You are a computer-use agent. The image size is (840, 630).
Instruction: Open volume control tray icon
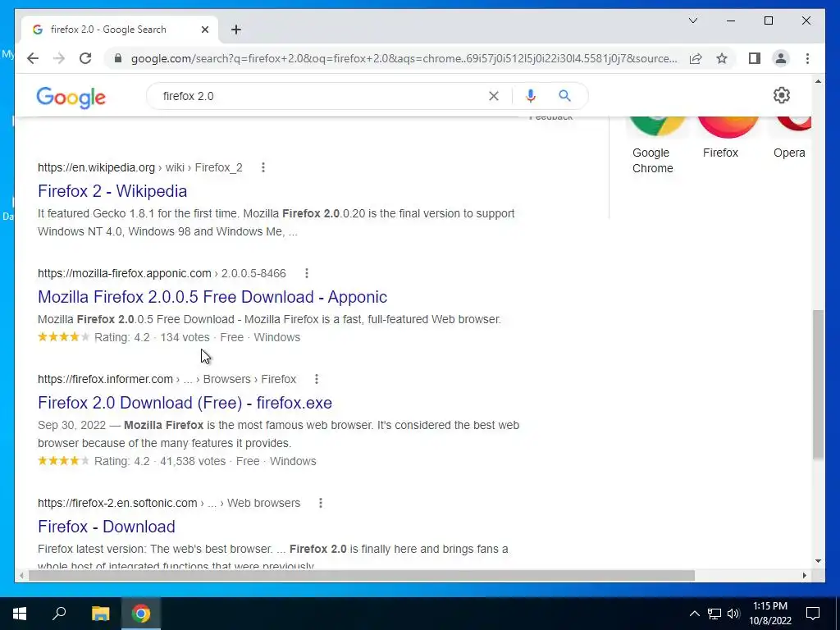pos(733,614)
